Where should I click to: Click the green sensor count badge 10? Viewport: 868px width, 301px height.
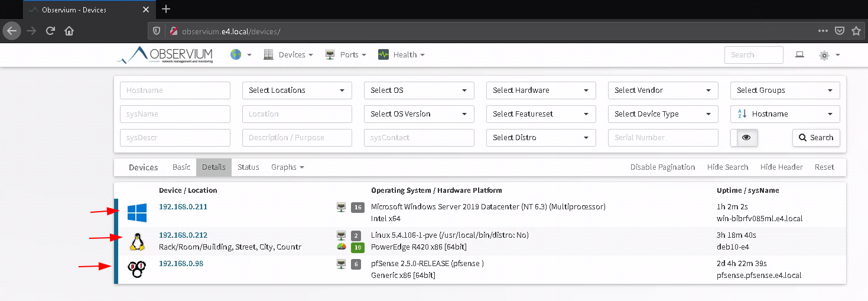[x=357, y=247]
